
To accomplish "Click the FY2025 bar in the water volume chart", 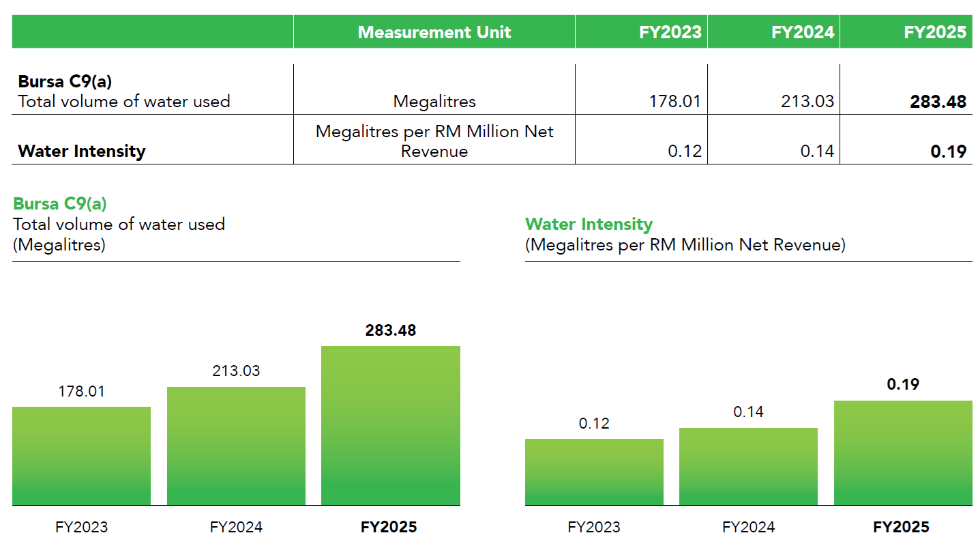I will click(391, 426).
